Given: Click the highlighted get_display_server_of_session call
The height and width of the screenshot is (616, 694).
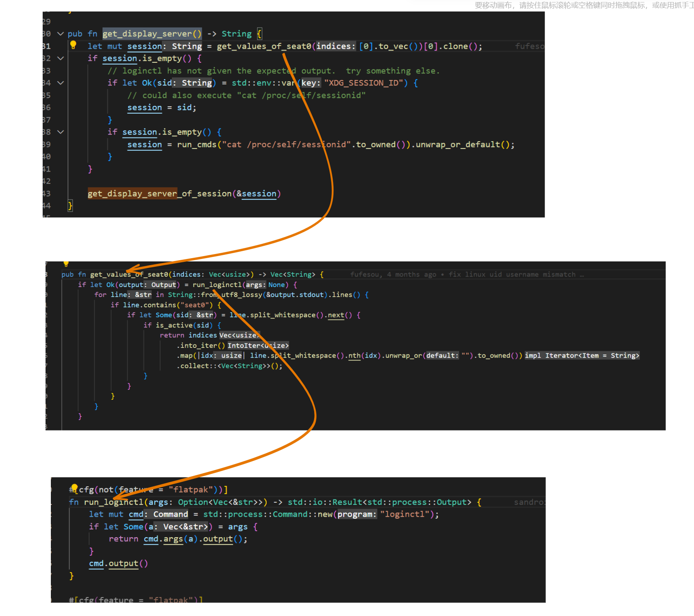Looking at the screenshot, I should point(132,193).
